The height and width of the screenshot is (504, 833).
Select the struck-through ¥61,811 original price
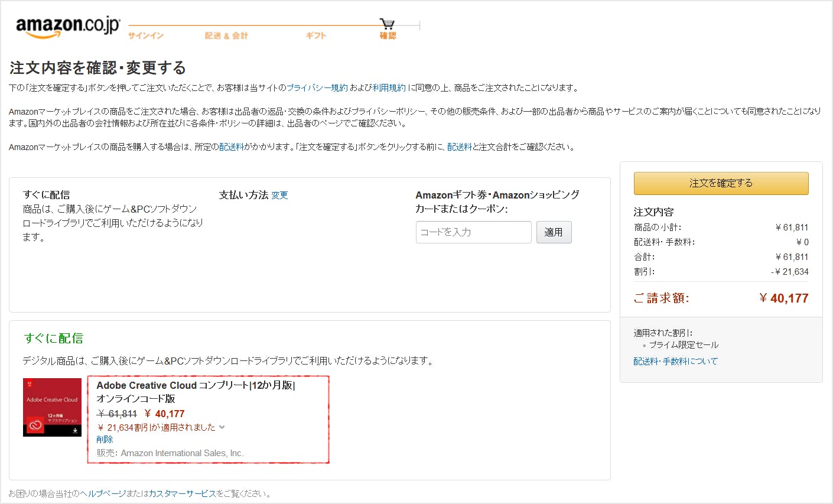coord(117,414)
